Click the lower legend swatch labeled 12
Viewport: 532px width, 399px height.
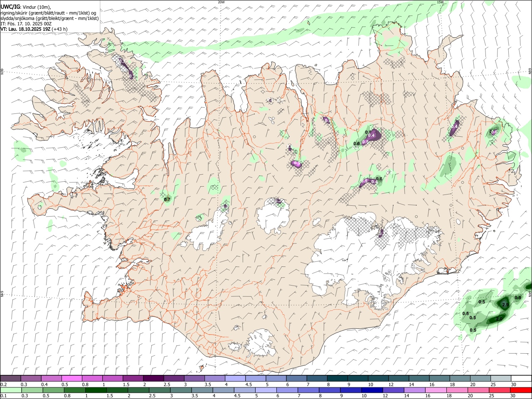393,390
